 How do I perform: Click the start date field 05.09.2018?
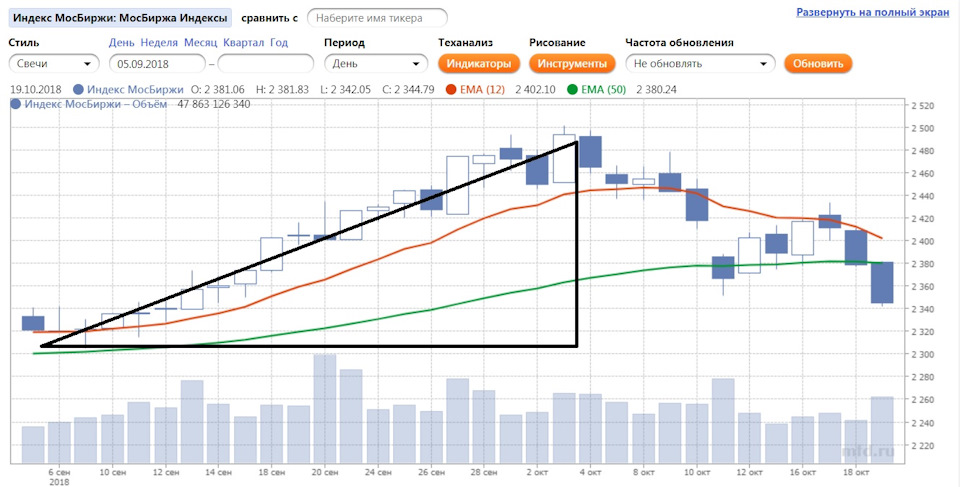click(x=157, y=64)
